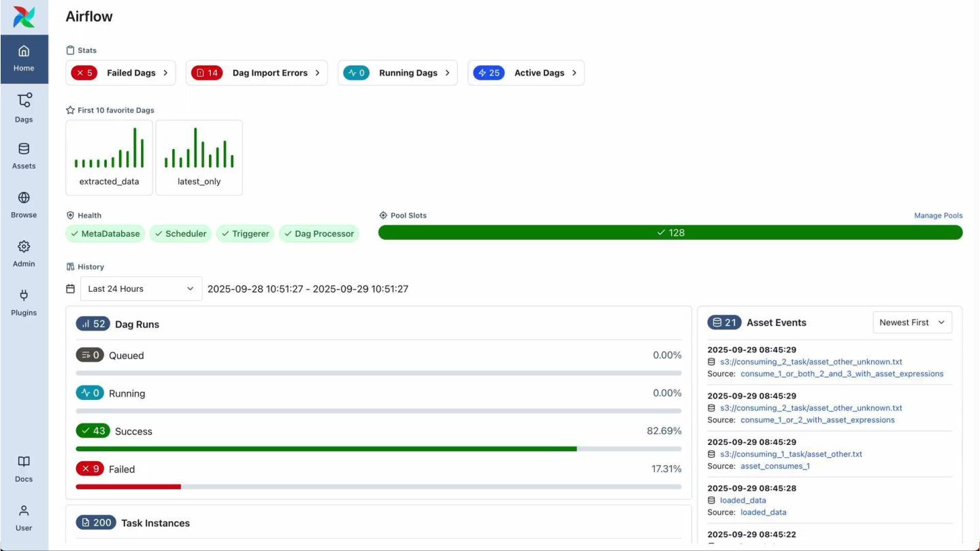Click the 52 Dag Runs count badge

tap(93, 324)
